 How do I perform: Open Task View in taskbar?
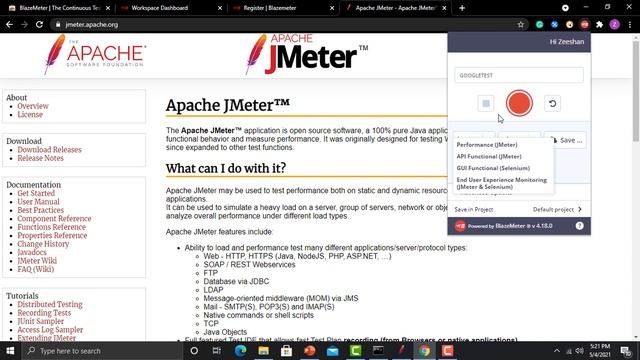coord(217,351)
